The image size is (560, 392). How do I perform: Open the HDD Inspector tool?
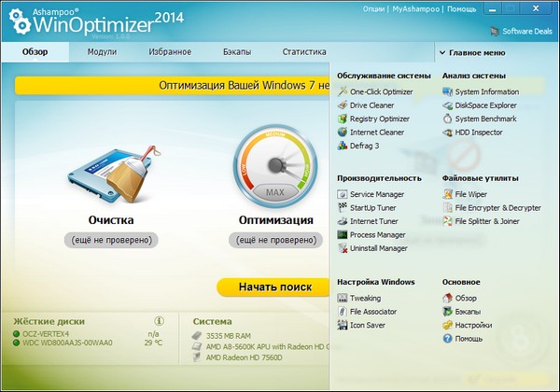(x=479, y=133)
